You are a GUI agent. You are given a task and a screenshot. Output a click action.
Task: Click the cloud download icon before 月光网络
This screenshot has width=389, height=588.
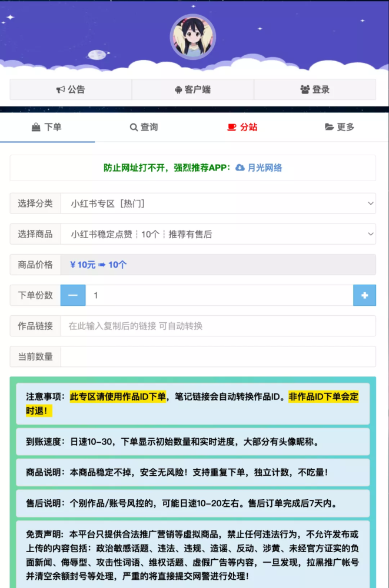pos(240,168)
